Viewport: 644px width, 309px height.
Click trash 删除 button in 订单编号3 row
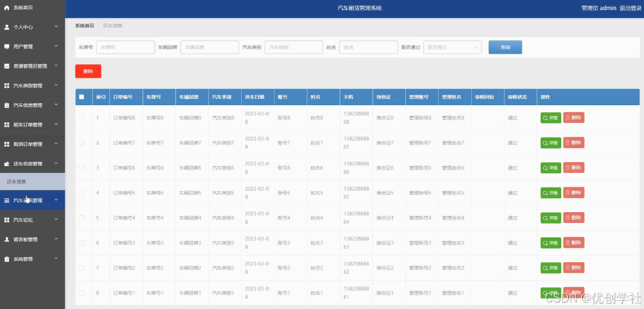574,243
